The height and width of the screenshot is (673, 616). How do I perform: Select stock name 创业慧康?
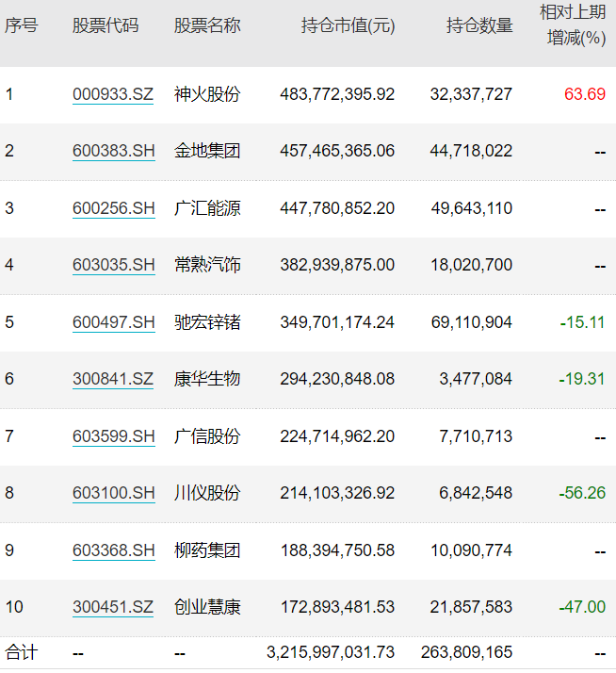click(x=207, y=607)
